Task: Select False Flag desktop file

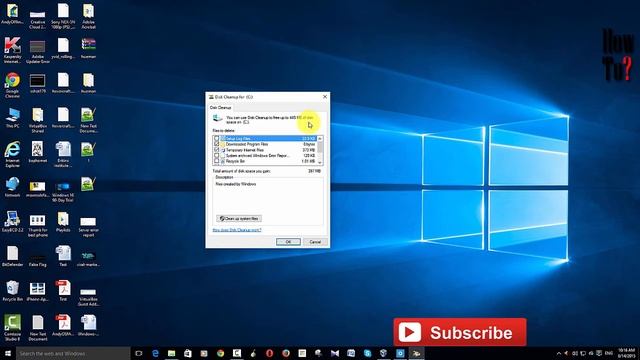Action: 38,260
